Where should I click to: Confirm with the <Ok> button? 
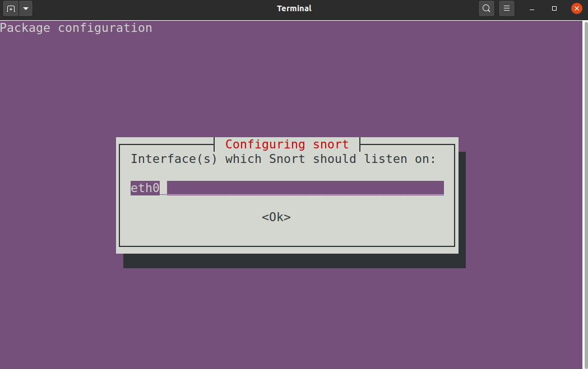pyautogui.click(x=276, y=217)
